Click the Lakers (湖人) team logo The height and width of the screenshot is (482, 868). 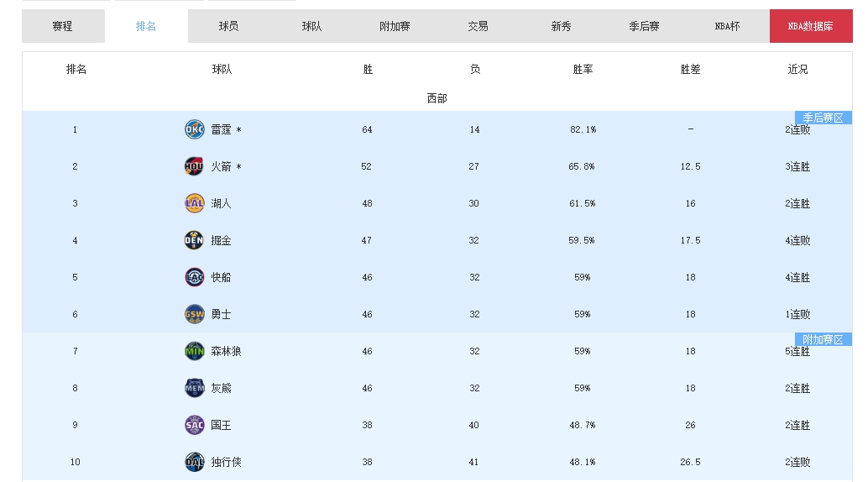point(194,203)
